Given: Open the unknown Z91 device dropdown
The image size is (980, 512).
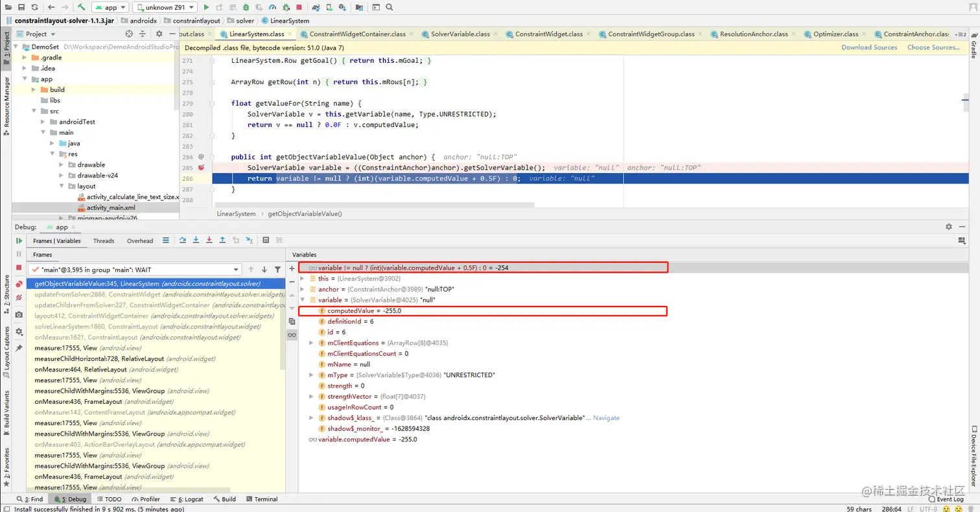Looking at the screenshot, I should [165, 7].
